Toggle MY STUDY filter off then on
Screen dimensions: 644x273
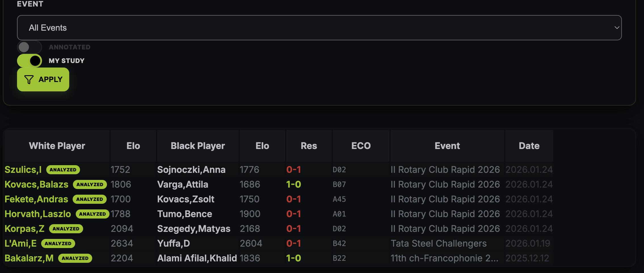[x=29, y=60]
